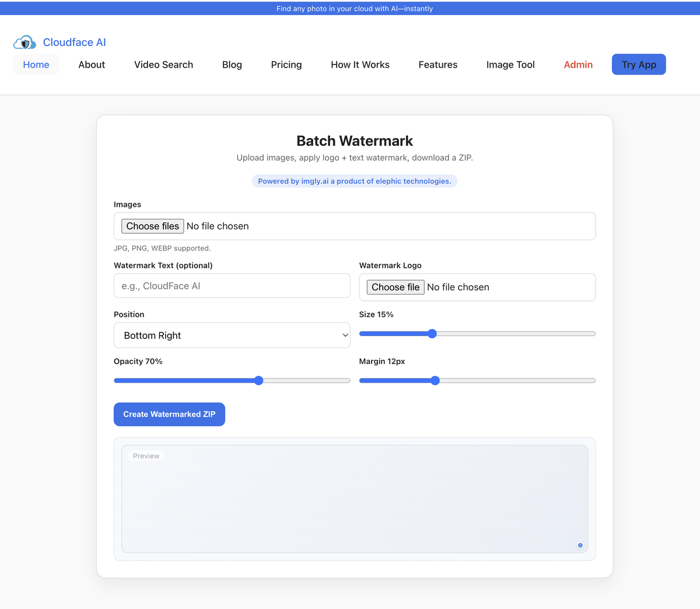700x609 pixels.
Task: Click Choose file for Watermark Logo
Action: point(395,287)
